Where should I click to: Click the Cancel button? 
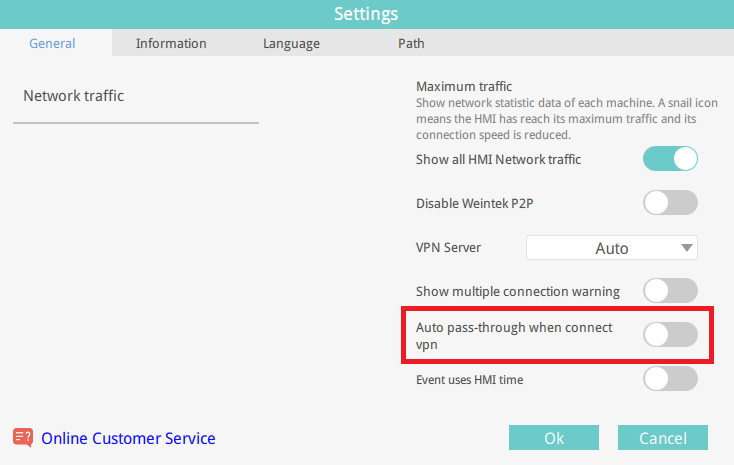[x=663, y=438]
